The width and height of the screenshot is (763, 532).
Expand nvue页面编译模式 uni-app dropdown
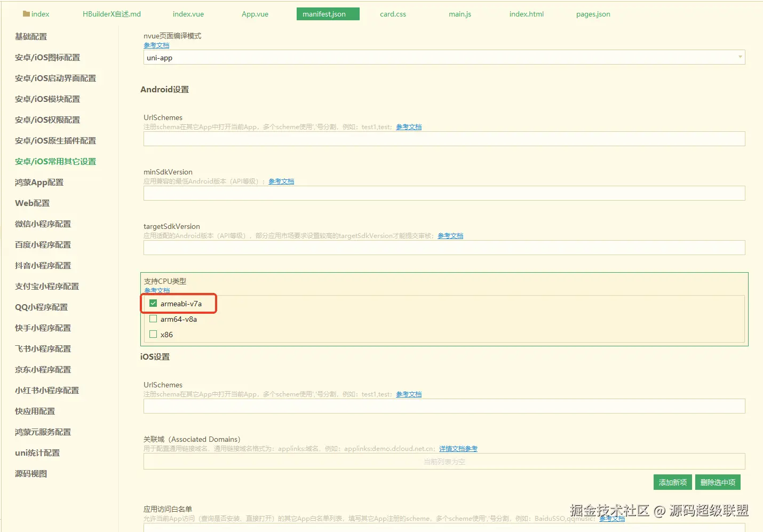coord(444,57)
